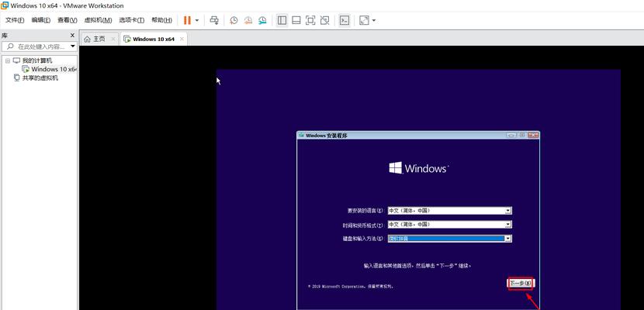Collapse the 我的计算机 tree node

(x=8, y=60)
